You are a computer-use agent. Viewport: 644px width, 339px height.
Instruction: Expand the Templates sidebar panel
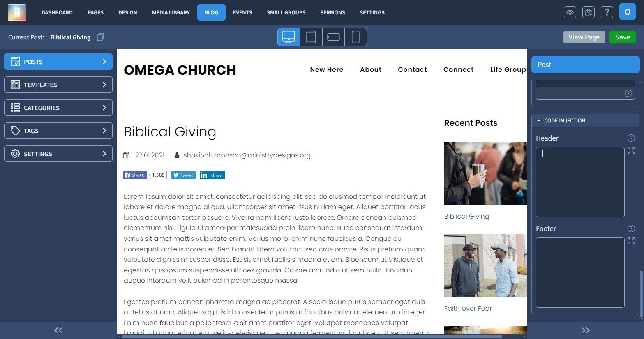[58, 85]
